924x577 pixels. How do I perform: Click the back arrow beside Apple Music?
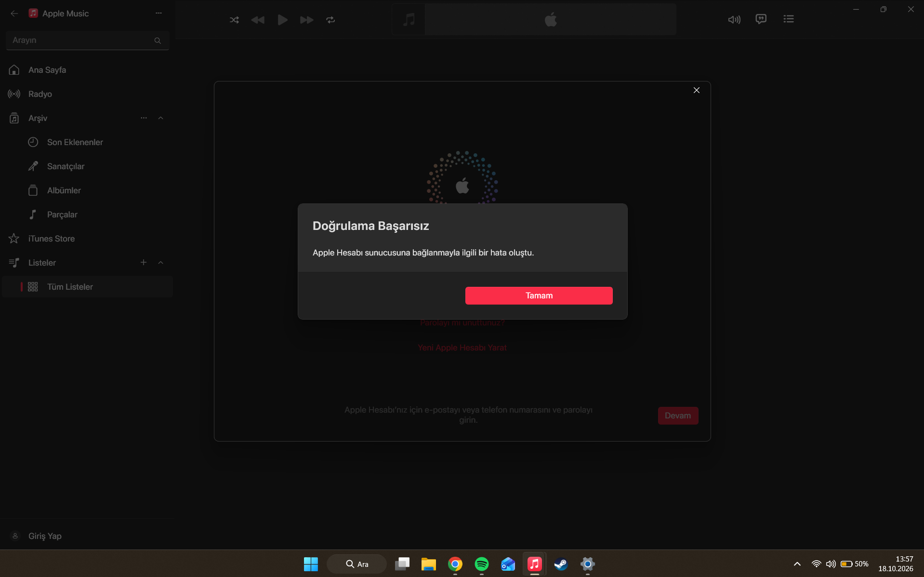14,13
